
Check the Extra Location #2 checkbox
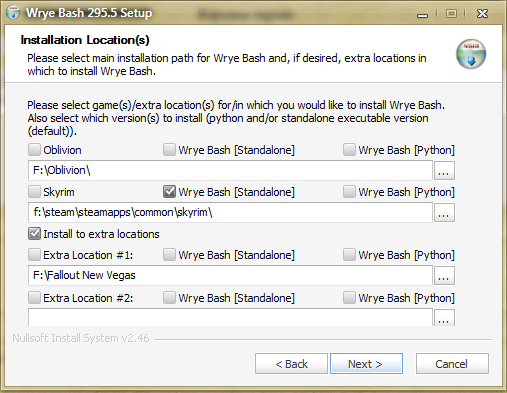click(x=34, y=298)
